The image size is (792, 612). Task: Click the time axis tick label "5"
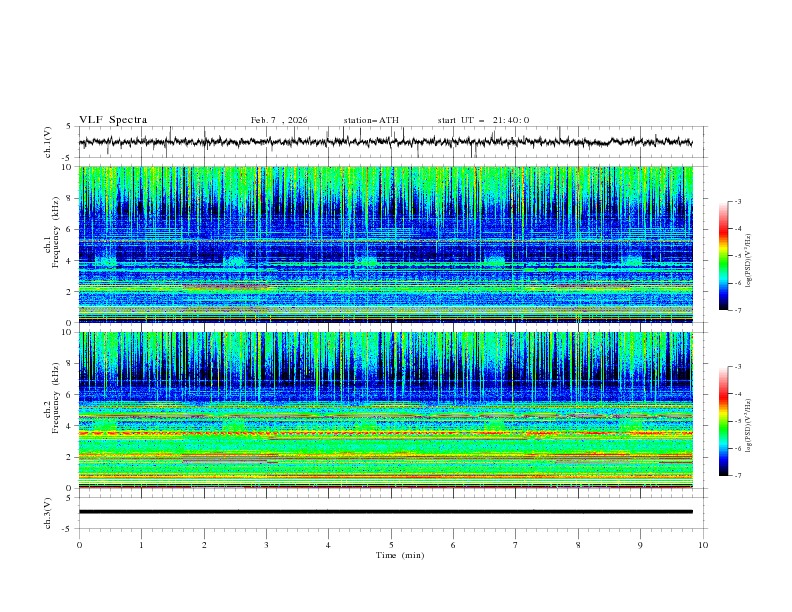click(x=391, y=545)
